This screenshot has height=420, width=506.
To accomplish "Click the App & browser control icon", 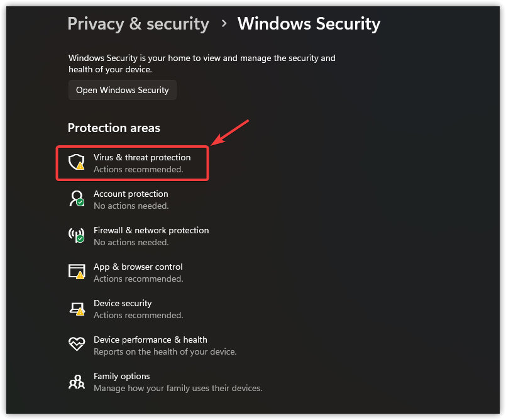I will pyautogui.click(x=77, y=272).
